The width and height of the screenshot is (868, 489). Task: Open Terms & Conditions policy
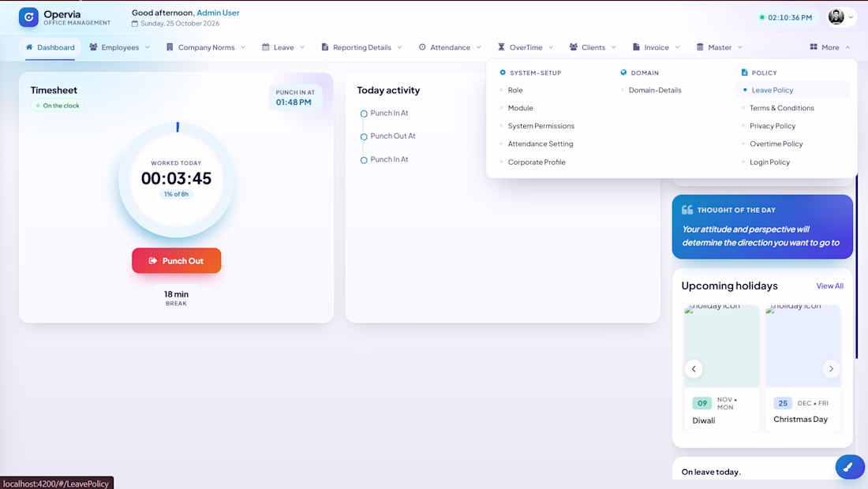[782, 108]
